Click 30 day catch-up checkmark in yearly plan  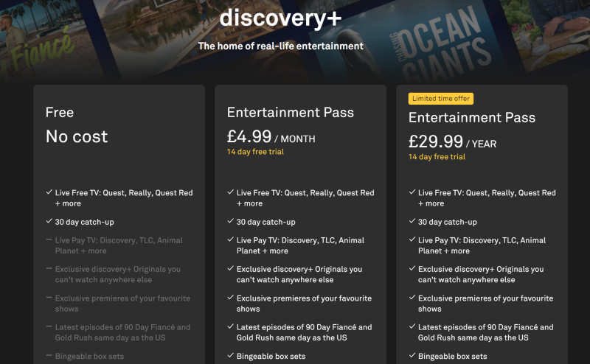click(x=412, y=221)
